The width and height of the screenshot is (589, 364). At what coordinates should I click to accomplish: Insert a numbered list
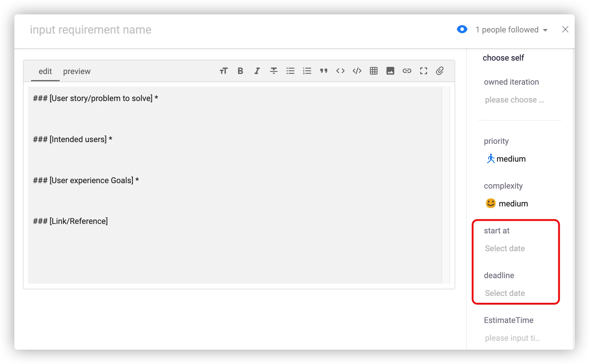[307, 71]
